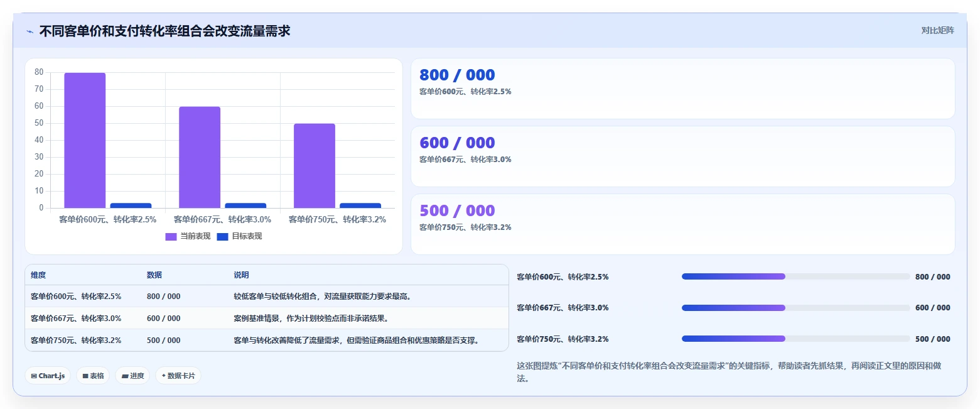Viewport: 980px width, 409px height.
Task: Click chart axis label 客单价600元、转化率2.5%
Action: tap(107, 219)
